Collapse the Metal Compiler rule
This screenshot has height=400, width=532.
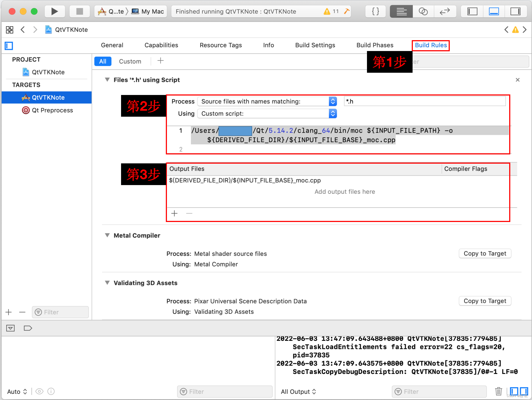[107, 235]
